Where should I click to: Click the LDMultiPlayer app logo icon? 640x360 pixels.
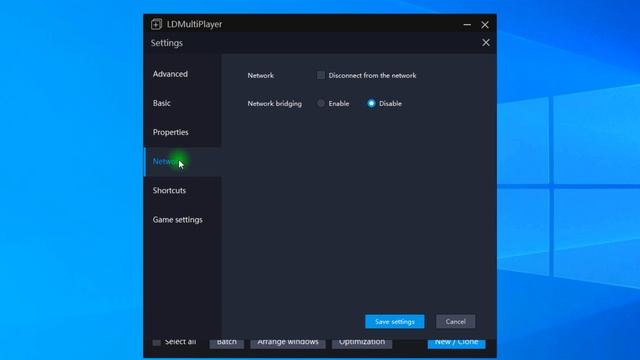tap(156, 24)
